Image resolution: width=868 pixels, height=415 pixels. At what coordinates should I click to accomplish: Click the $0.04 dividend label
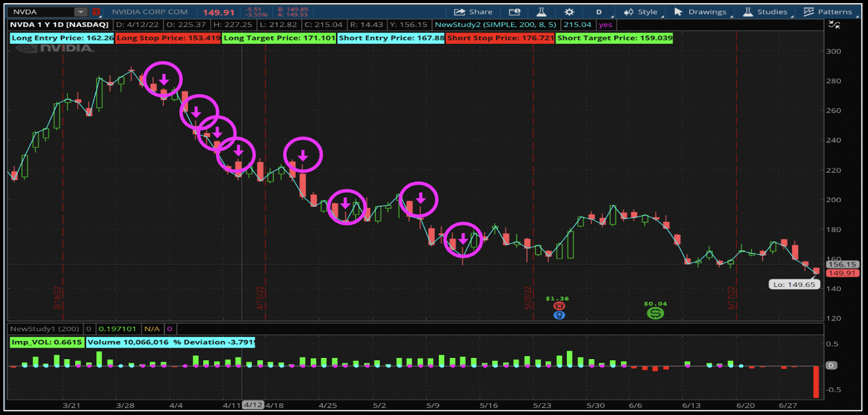point(655,303)
